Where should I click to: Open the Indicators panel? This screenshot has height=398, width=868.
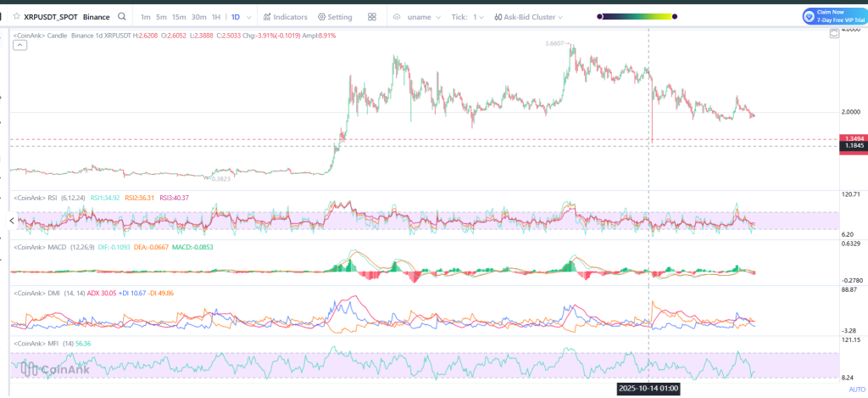point(286,17)
